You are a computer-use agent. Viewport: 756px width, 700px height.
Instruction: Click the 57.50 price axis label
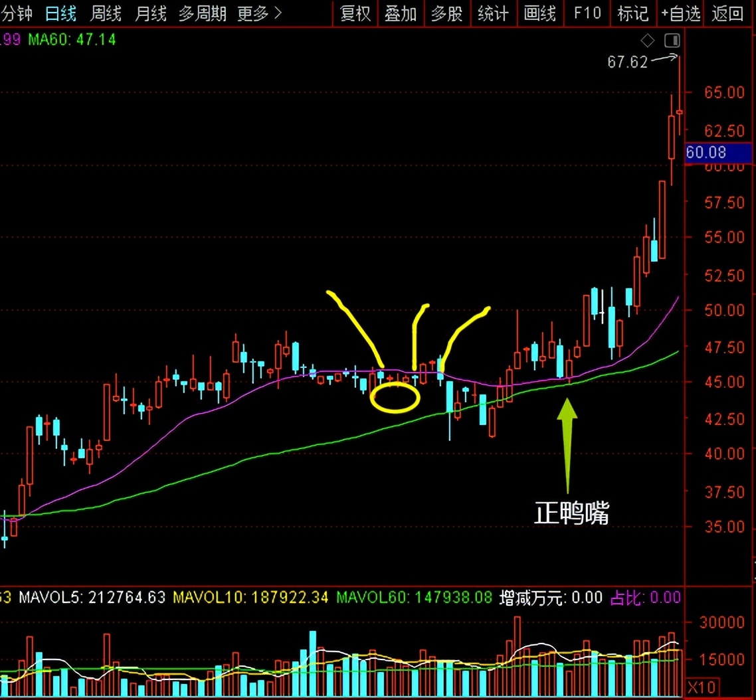(x=724, y=203)
